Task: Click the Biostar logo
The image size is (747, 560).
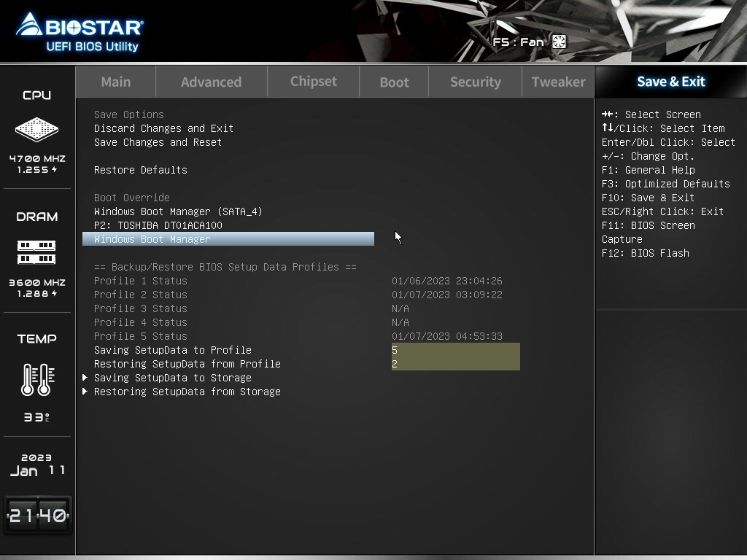Action: pyautogui.click(x=79, y=31)
